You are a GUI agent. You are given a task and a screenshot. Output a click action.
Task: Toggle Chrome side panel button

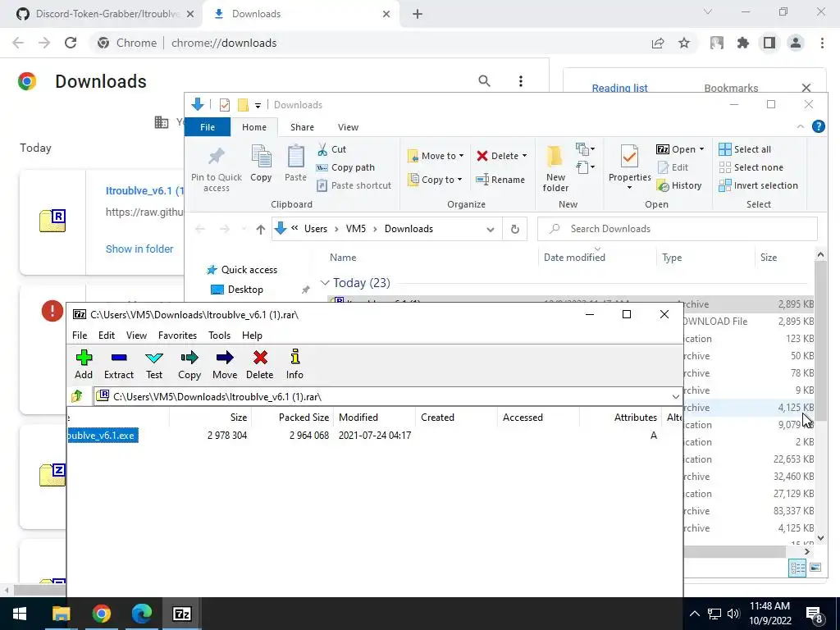769,43
